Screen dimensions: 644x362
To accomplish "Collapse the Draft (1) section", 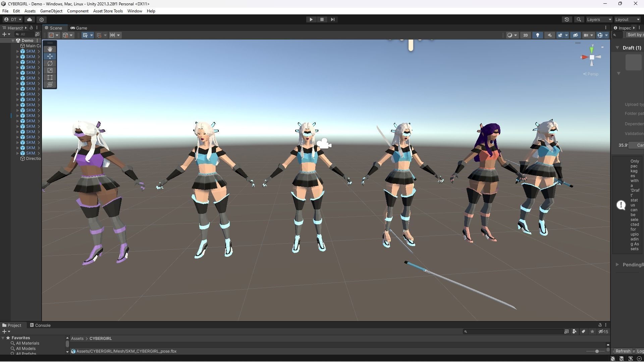I will pos(617,48).
